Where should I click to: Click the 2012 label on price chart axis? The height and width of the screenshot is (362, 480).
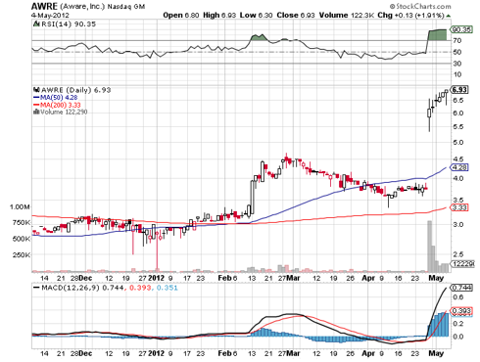click(x=156, y=278)
